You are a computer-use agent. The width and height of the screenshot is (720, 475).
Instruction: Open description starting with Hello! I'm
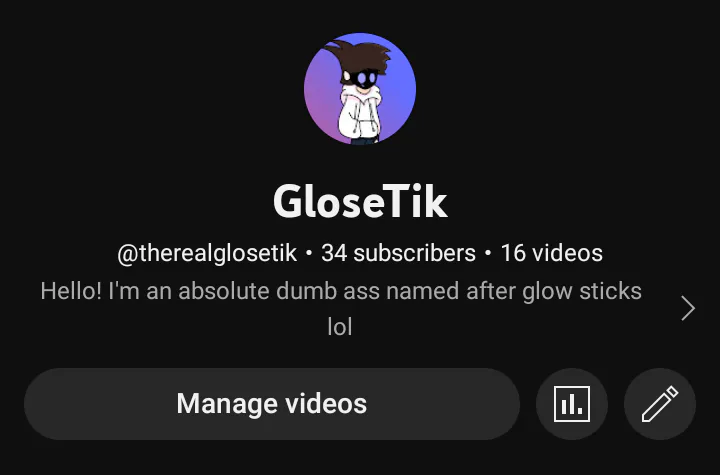[341, 309]
